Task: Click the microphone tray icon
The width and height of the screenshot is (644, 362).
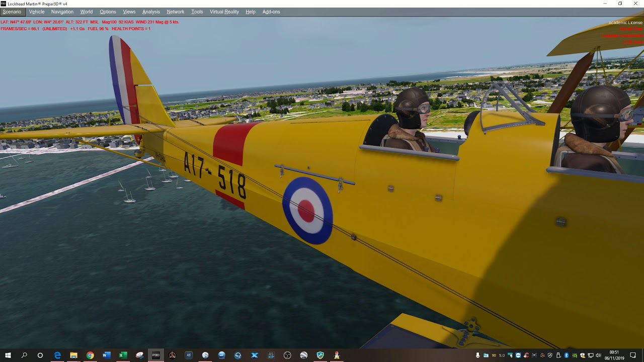Action: (x=478, y=355)
